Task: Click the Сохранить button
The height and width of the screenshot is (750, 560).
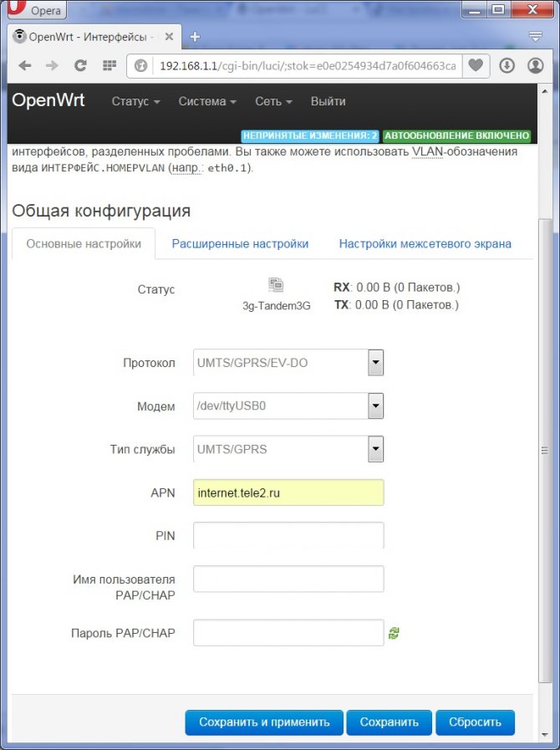Action: (x=389, y=722)
